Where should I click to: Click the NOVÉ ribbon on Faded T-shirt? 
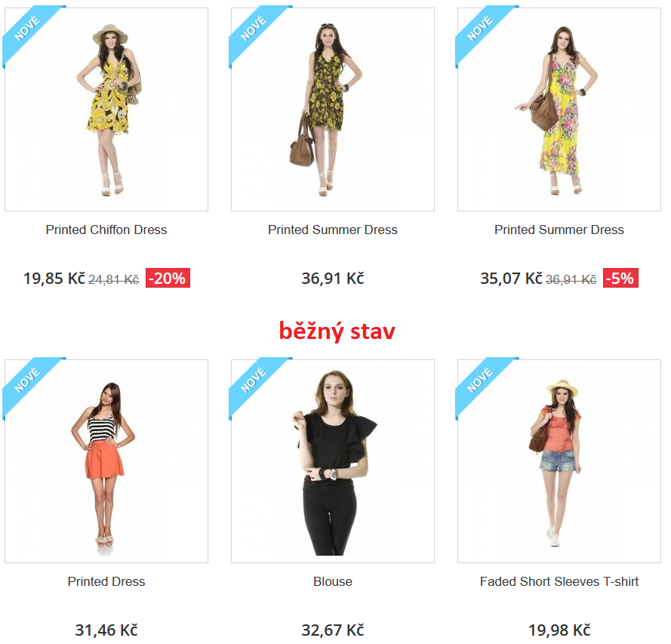[x=480, y=381]
